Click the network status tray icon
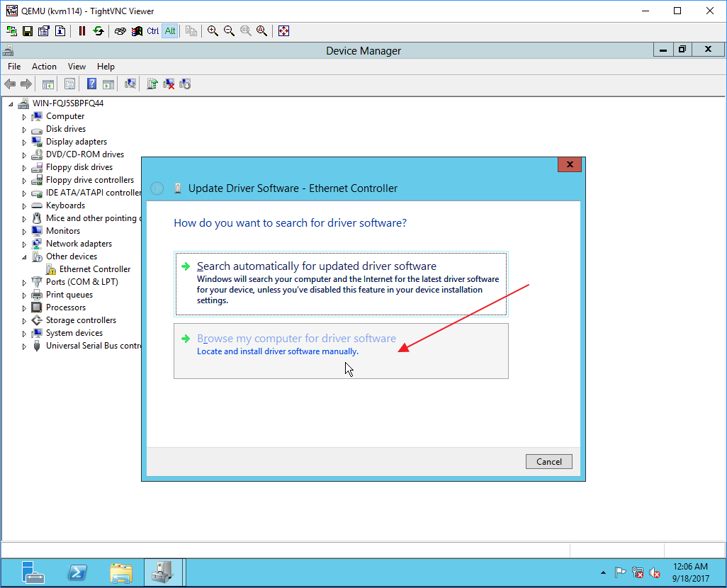The image size is (727, 588). click(x=638, y=572)
